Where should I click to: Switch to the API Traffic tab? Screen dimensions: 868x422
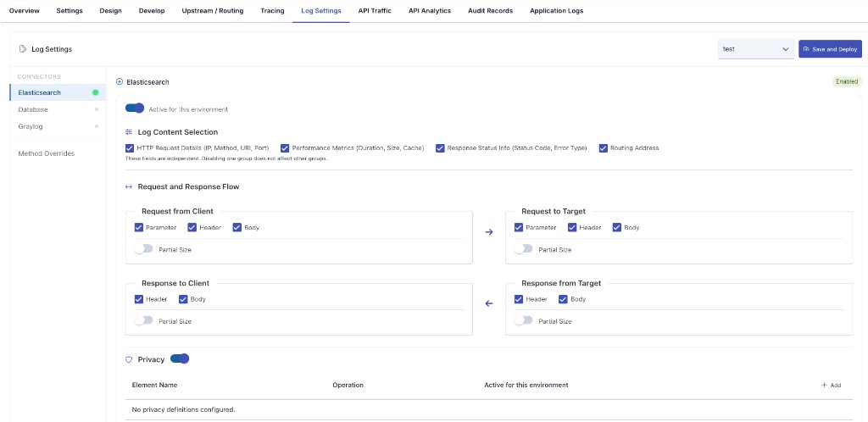coord(375,10)
